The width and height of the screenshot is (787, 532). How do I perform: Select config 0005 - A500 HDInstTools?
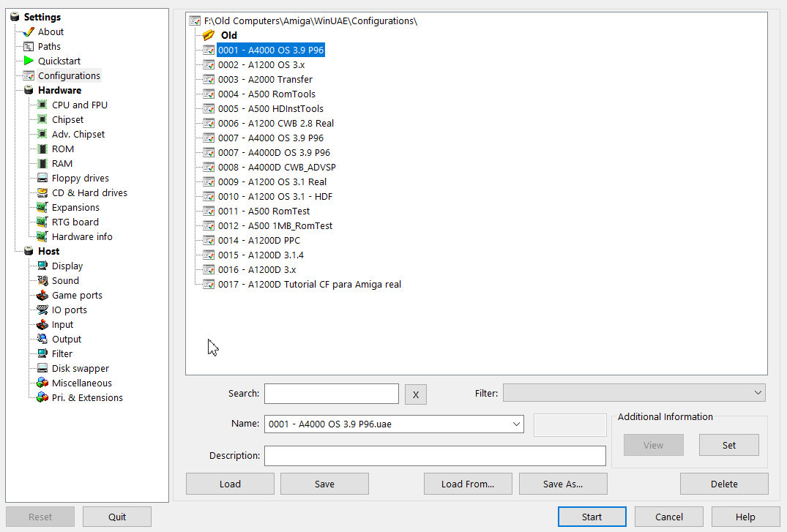pos(271,108)
